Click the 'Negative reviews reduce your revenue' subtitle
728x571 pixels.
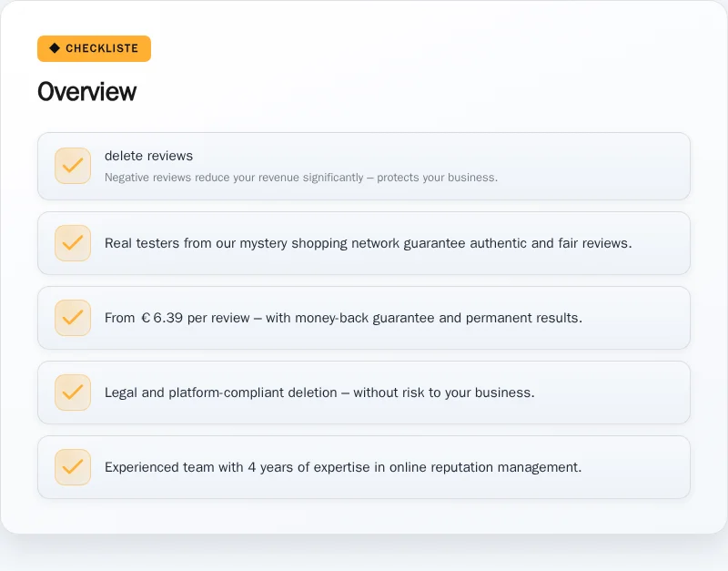[x=301, y=178]
